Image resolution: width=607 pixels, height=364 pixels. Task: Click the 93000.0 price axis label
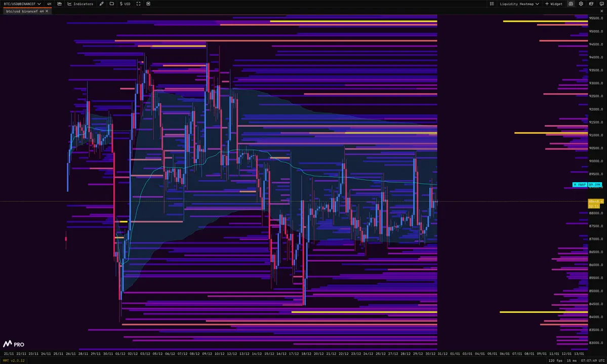click(x=596, y=83)
